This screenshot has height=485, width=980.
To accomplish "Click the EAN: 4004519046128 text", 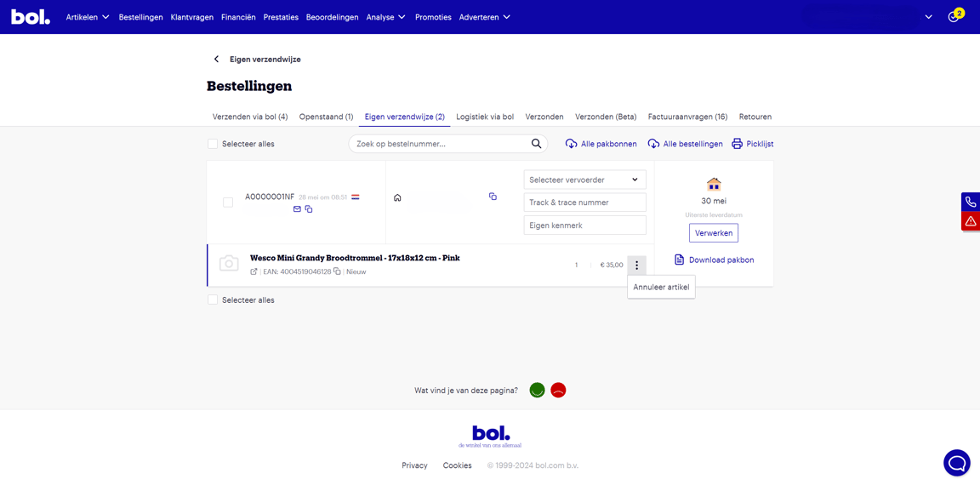I will [x=295, y=272].
